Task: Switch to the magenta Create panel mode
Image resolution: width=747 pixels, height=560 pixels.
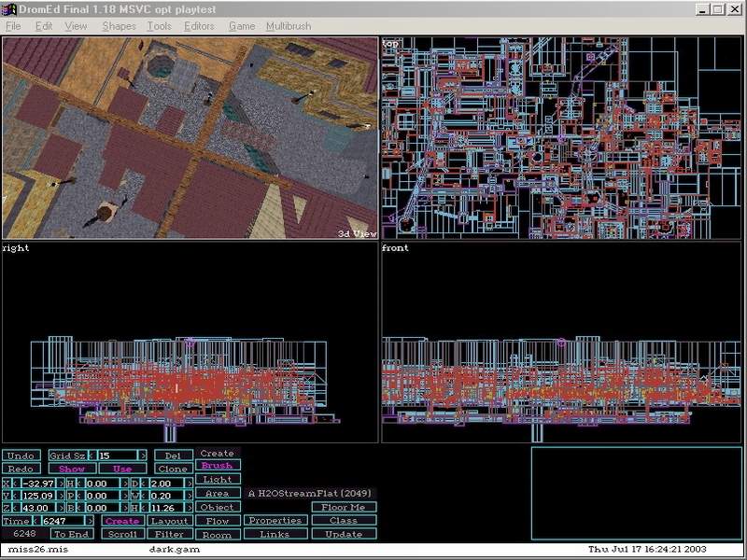Action: pyautogui.click(x=122, y=521)
